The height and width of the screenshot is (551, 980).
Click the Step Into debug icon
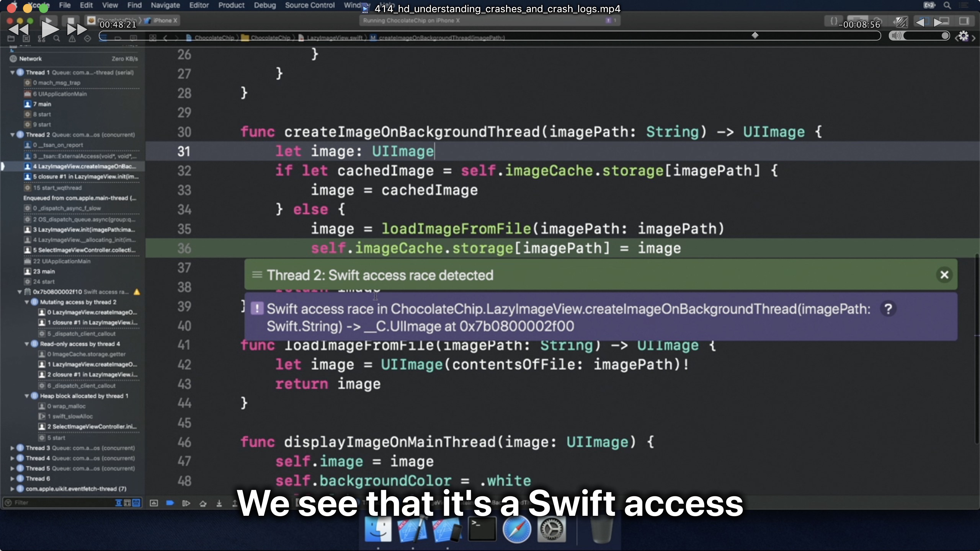point(219,503)
